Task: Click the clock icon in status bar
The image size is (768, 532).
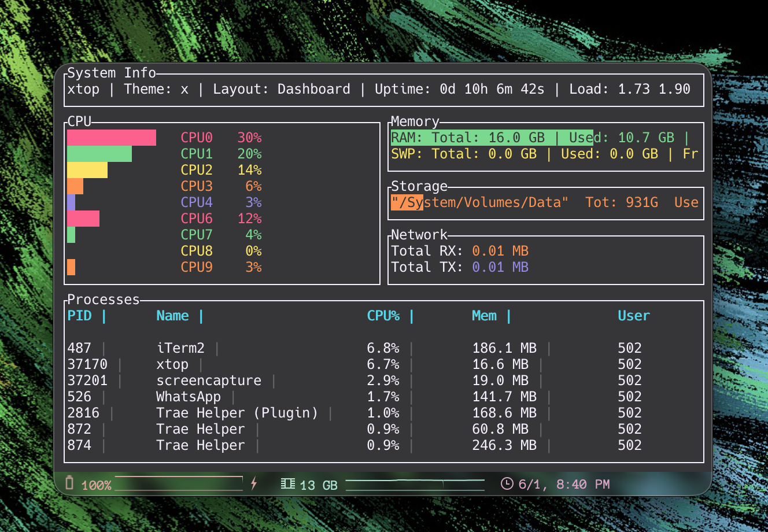Action: [507, 483]
